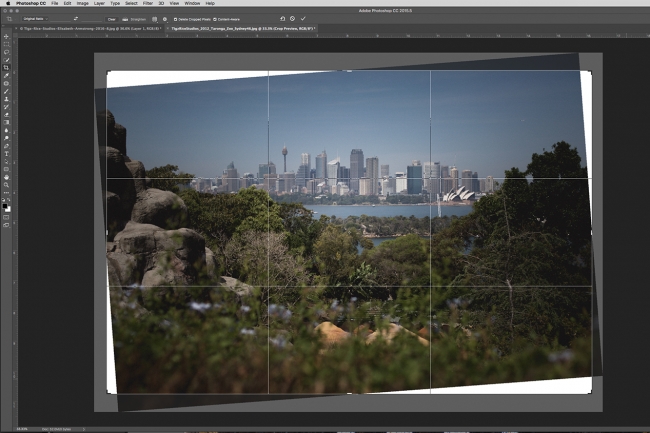The image size is (650, 433).
Task: Open crop overlay options dropdown
Action: click(155, 19)
